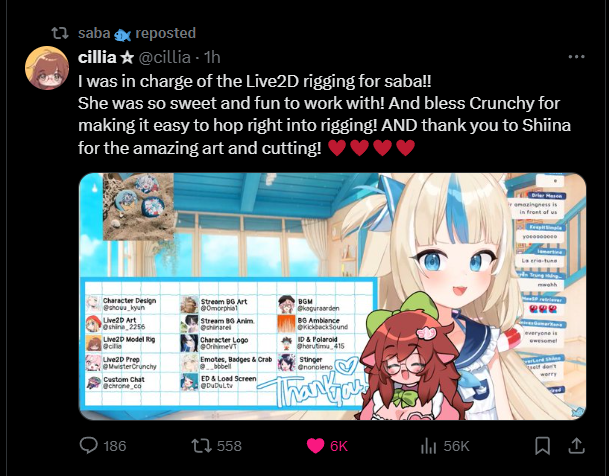This screenshot has width=609, height=476.
Task: Open the 'saba reposted' label
Action: [x=137, y=33]
